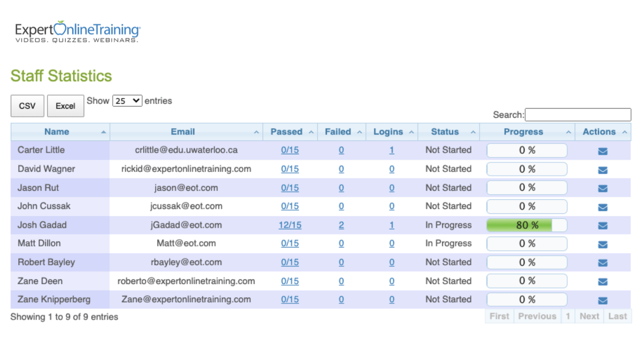Open Jason Rut's 0/15 passed link
This screenshot has width=644, height=339.
click(x=290, y=188)
